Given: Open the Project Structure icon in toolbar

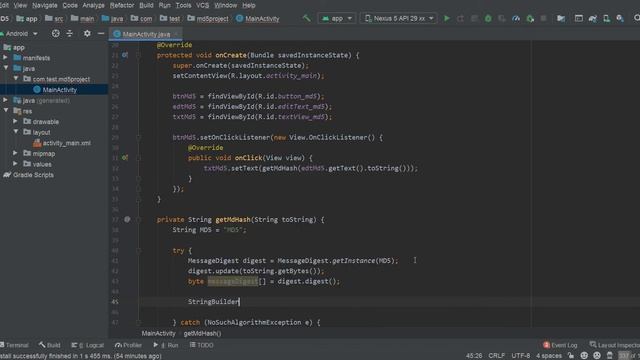Looking at the screenshot, I should 561,18.
